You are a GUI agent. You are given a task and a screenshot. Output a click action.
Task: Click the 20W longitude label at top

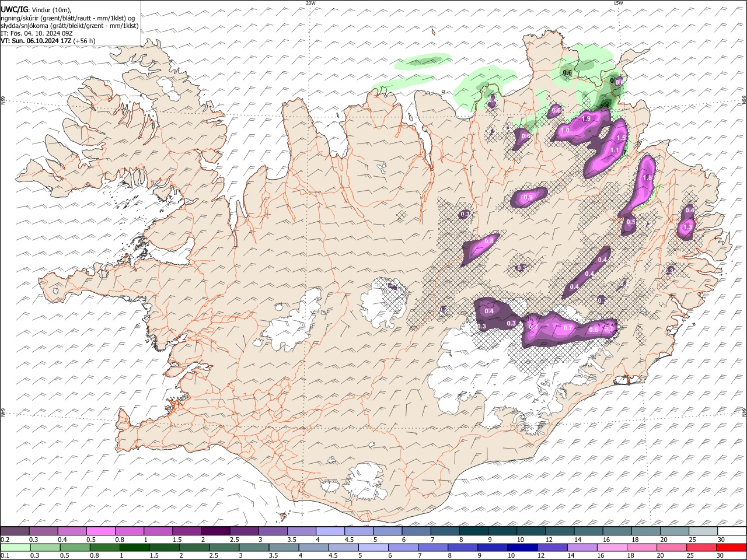click(310, 3)
